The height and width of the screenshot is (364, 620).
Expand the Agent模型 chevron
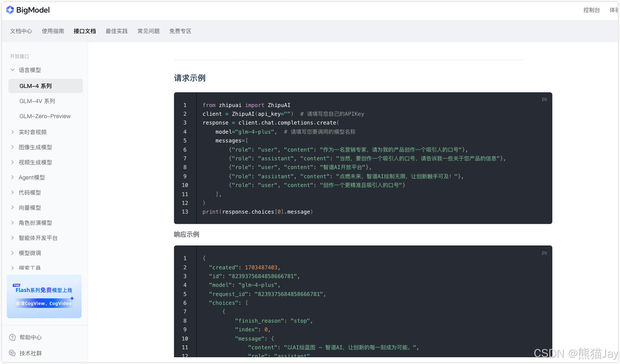point(13,177)
